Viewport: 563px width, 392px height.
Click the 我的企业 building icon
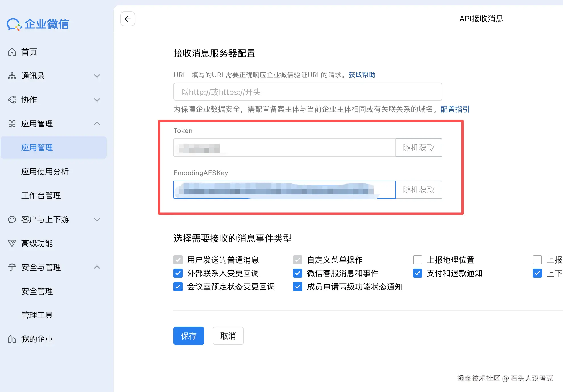coord(12,339)
